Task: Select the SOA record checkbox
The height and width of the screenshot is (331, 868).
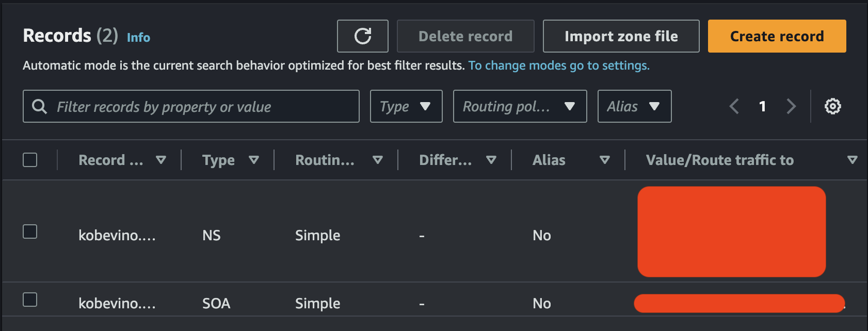Action: 30,300
